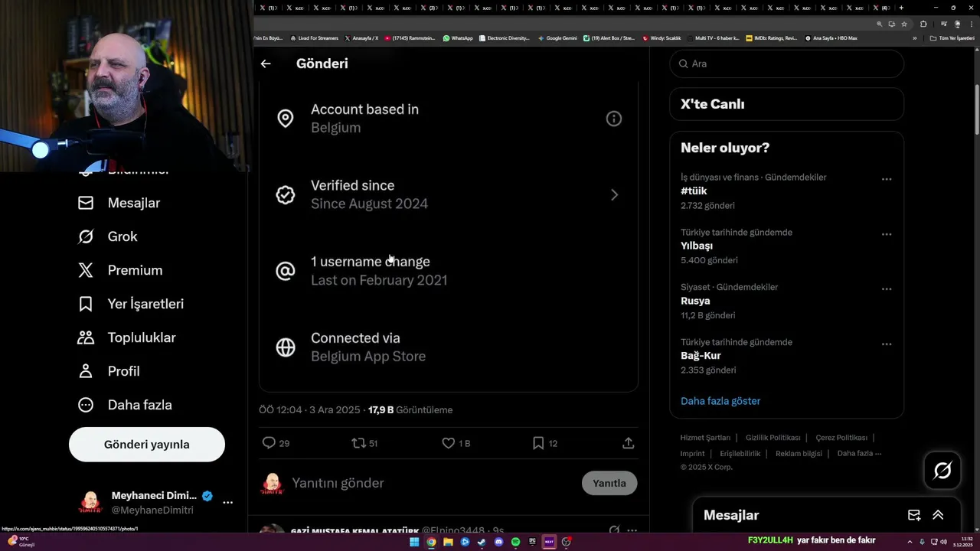Screen dimensions: 980x551
Task: Open more options for the Rusya trend
Action: click(x=887, y=289)
